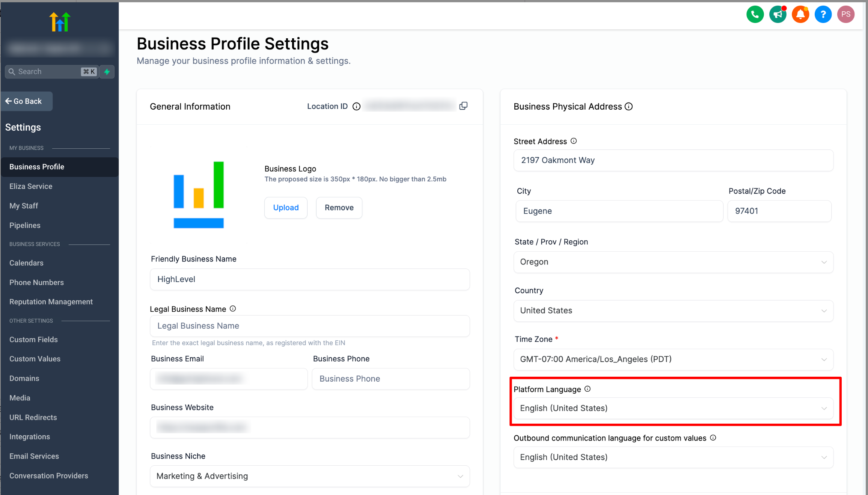Open My Staff in settings sidebar

tap(24, 206)
